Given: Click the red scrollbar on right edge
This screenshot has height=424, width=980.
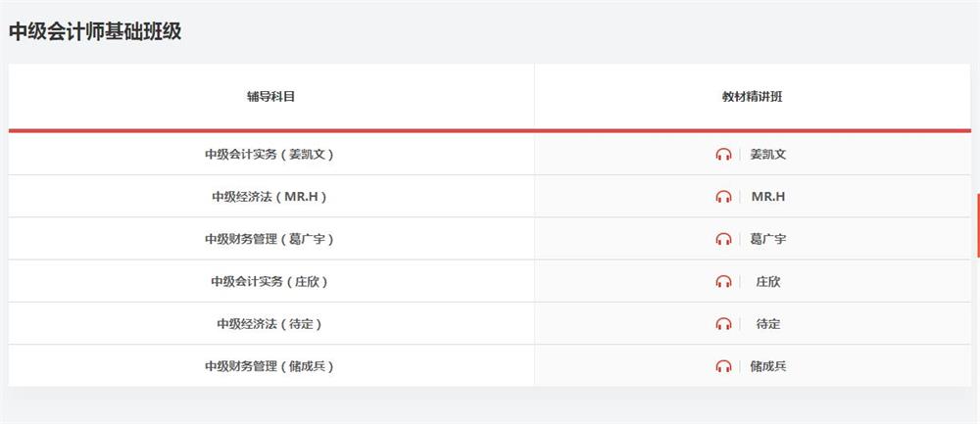Looking at the screenshot, I should pos(977,225).
